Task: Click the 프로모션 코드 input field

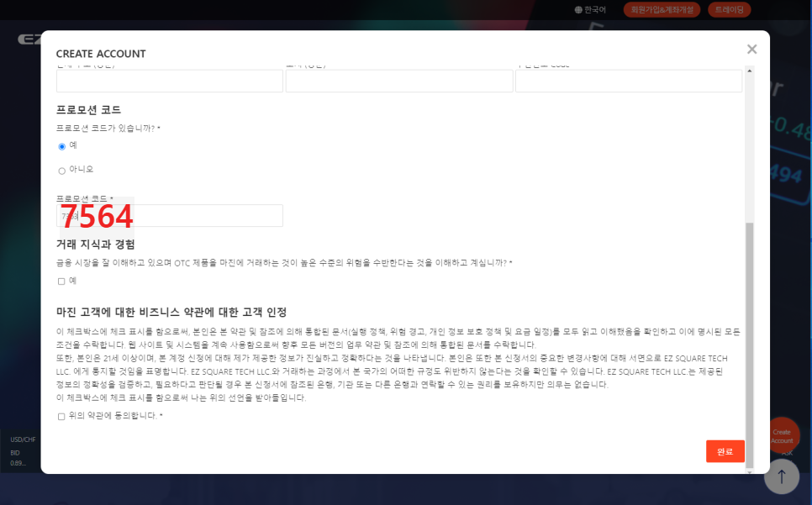Action: 170,216
